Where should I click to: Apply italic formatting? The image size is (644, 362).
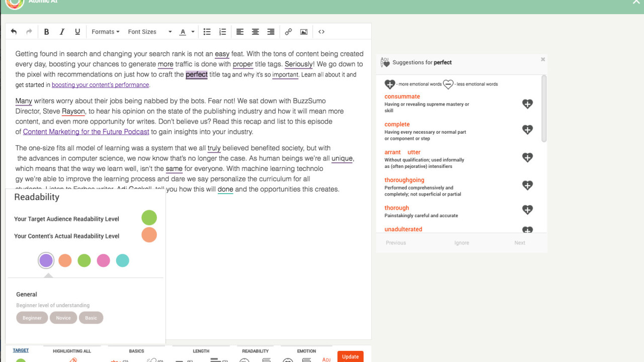click(x=62, y=32)
